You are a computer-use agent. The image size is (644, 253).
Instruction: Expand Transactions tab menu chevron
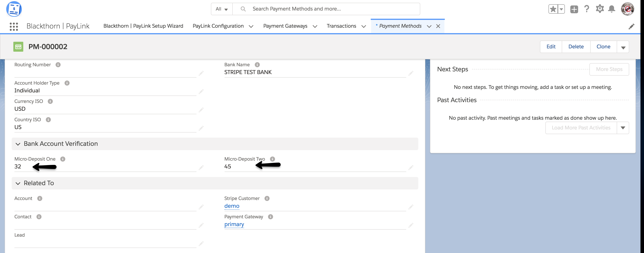(364, 26)
